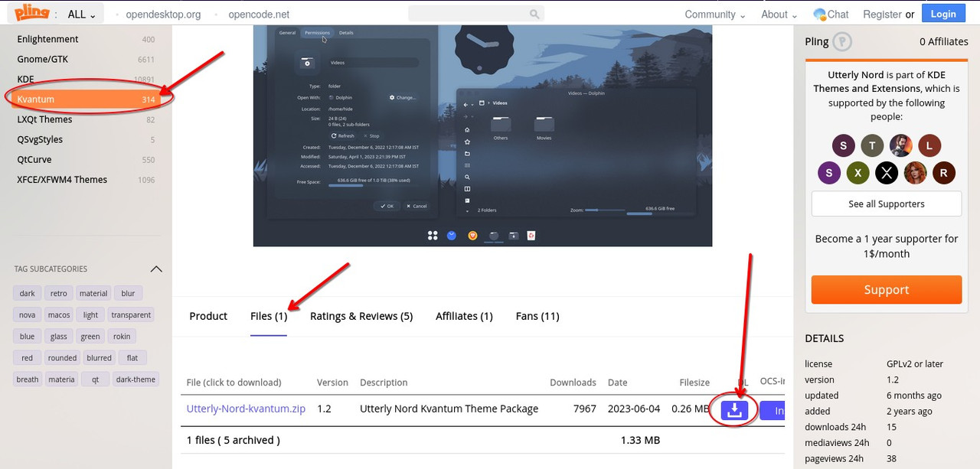This screenshot has height=469, width=980.
Task: Filter by the rounded tag
Action: (x=62, y=357)
